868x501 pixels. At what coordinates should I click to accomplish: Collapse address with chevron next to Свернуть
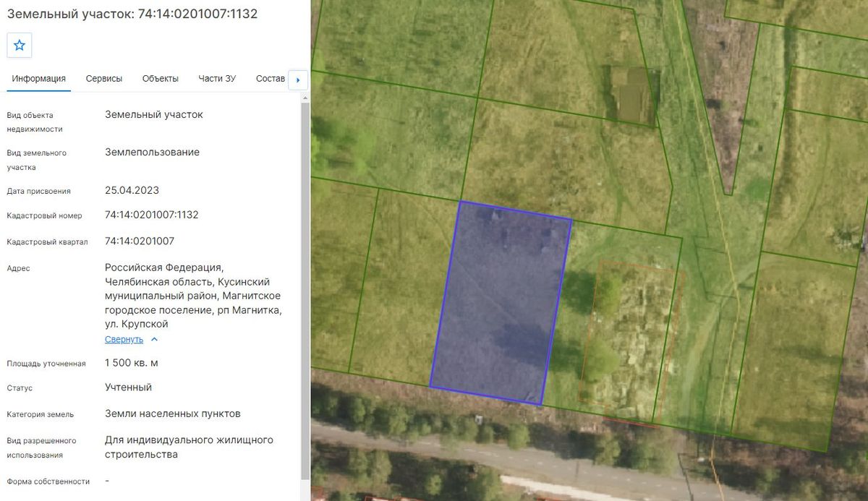point(154,339)
